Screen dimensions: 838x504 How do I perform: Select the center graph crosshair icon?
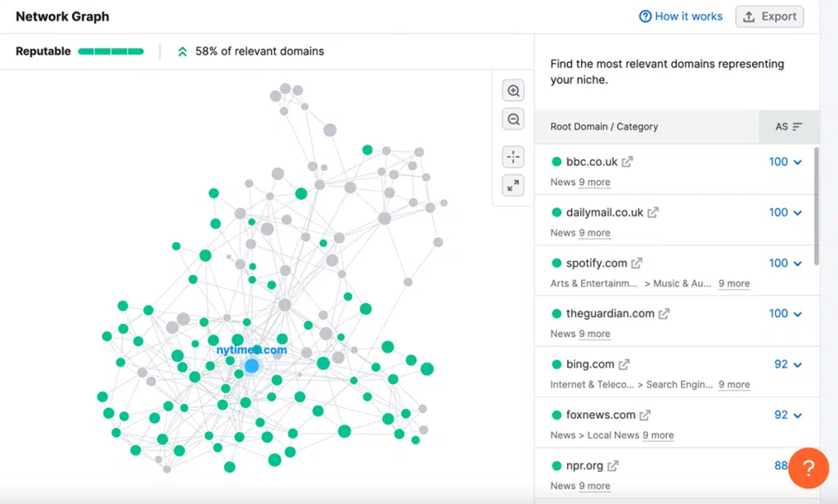[x=512, y=156]
